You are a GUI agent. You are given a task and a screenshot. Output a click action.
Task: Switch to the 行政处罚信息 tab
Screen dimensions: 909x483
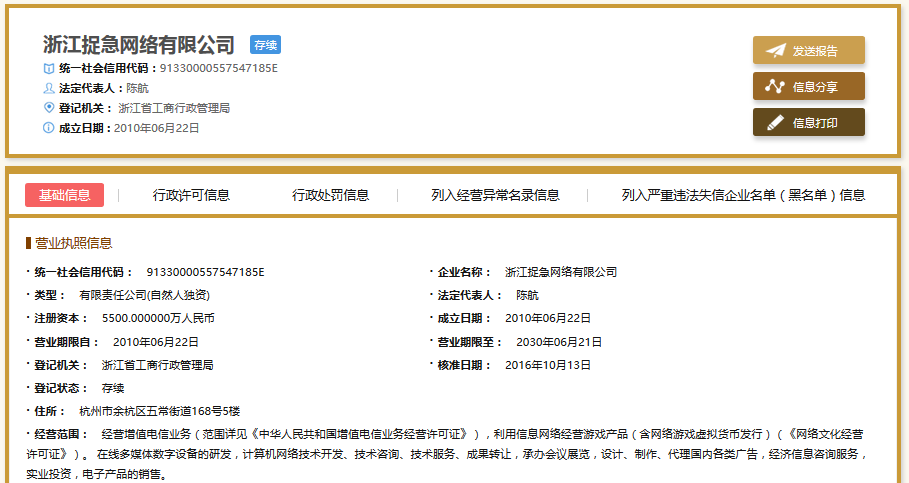(x=330, y=195)
